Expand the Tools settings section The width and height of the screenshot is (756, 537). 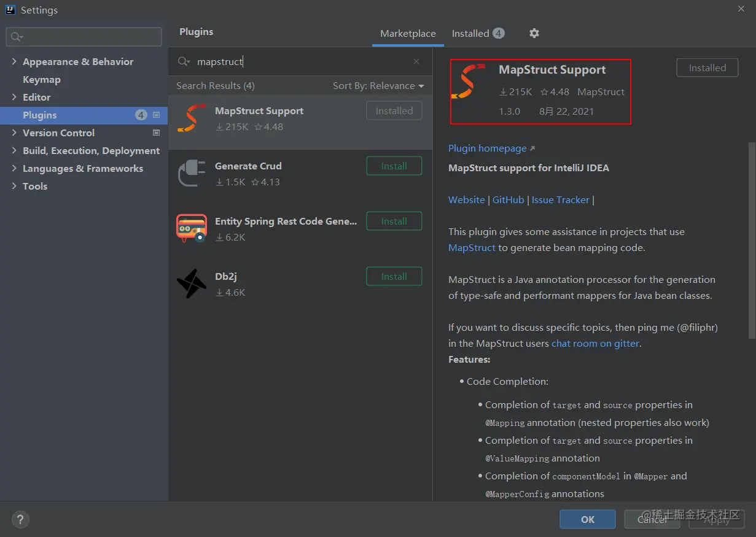14,186
